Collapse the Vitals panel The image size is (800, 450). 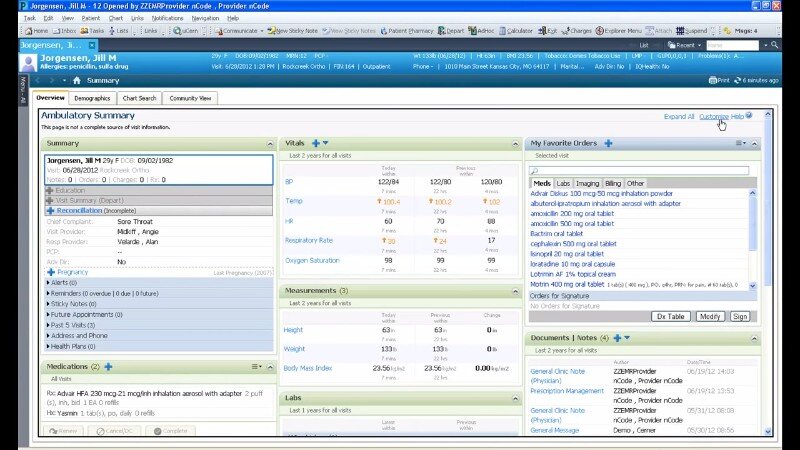pos(516,144)
